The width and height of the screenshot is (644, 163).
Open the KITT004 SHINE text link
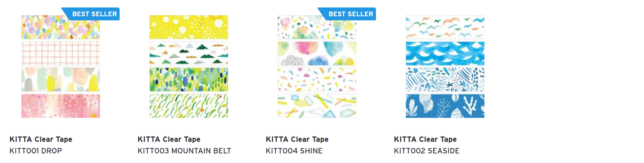tap(294, 151)
